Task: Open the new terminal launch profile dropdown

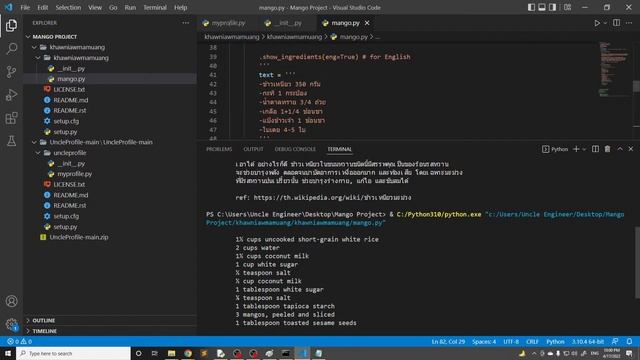Action: (x=584, y=149)
